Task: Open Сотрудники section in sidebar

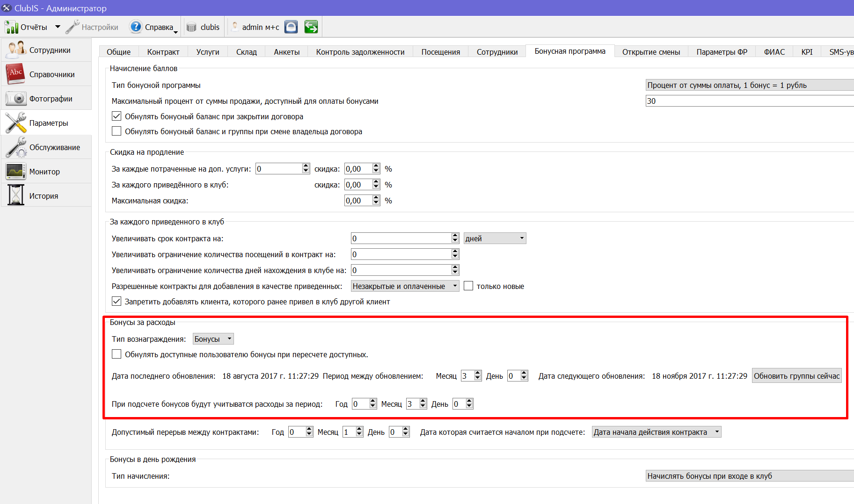Action: pyautogui.click(x=46, y=50)
